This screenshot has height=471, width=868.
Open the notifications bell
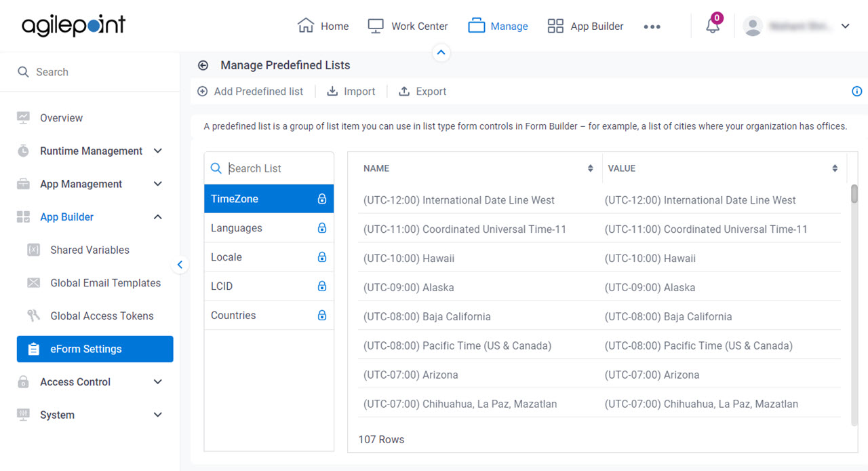coord(713,26)
